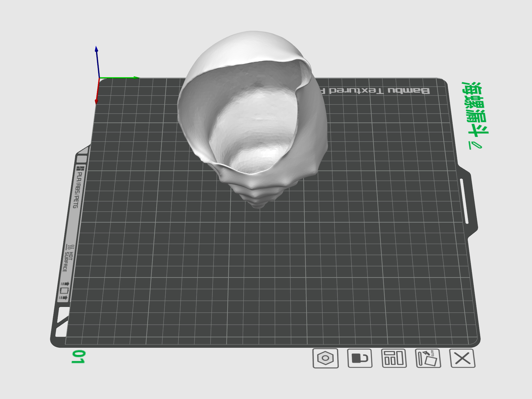Auto-orient objects on the plate
Image resolution: width=532 pixels, height=399 pixels.
click(428, 358)
